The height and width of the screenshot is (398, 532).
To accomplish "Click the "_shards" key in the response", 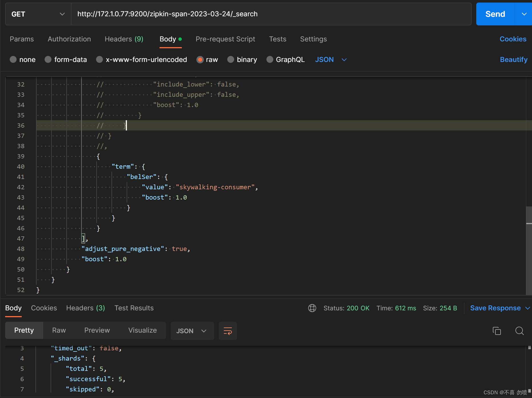I will click(x=67, y=359).
